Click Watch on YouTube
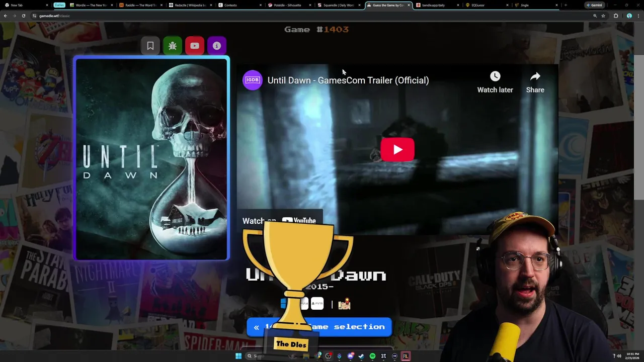This screenshot has width=644, height=362. pyautogui.click(x=279, y=221)
